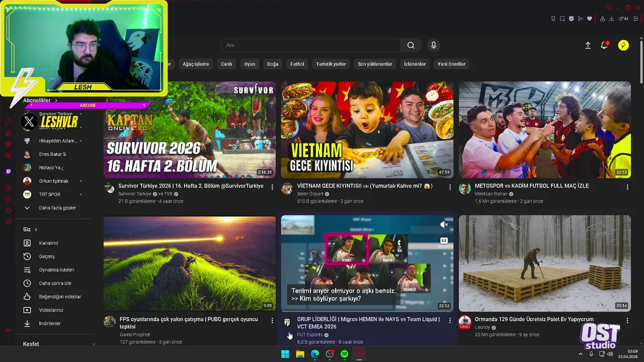Open the notifications bell
The width and height of the screenshot is (644, 362).
[x=604, y=45]
